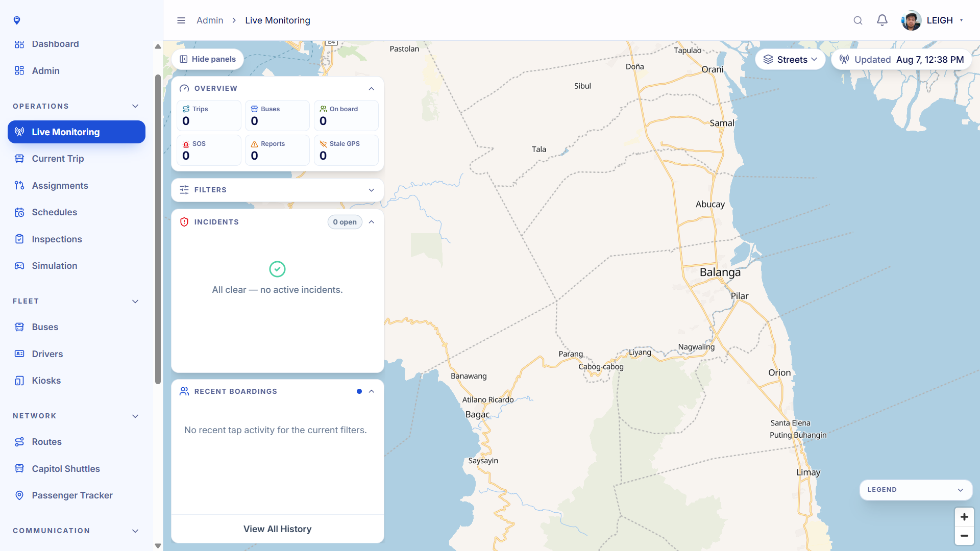
Task: Click the Stale GPS overview card
Action: (346, 151)
